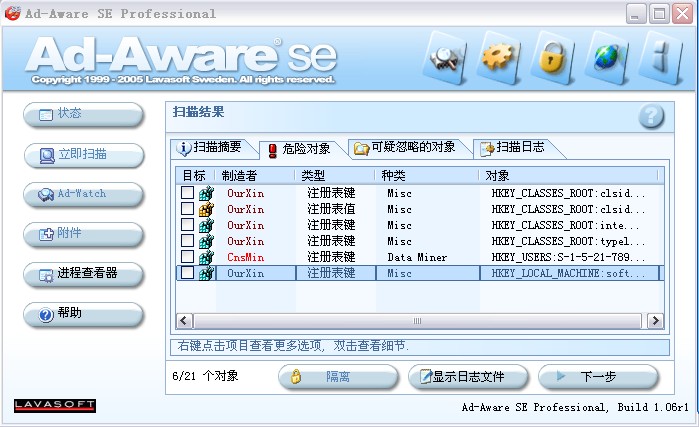Select the HKEY_CLASSES_ROOT:typel object cell
The image size is (699, 427).
(568, 241)
